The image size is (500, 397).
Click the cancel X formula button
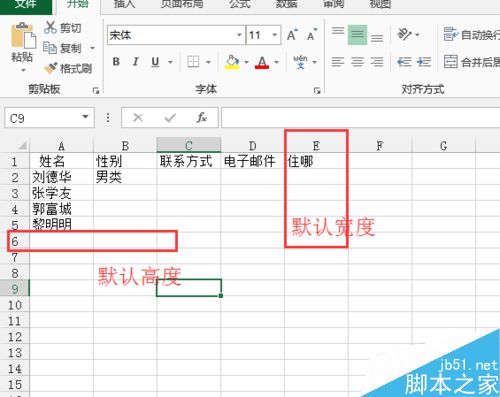tap(138, 117)
